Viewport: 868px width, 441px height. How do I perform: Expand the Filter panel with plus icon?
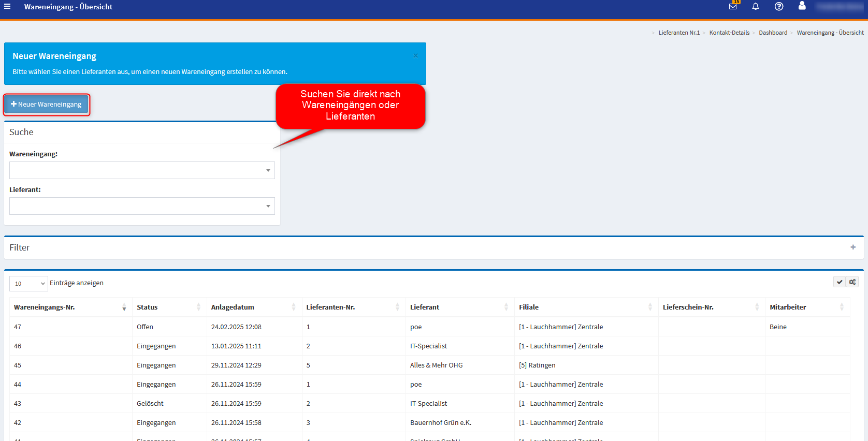pyautogui.click(x=853, y=247)
